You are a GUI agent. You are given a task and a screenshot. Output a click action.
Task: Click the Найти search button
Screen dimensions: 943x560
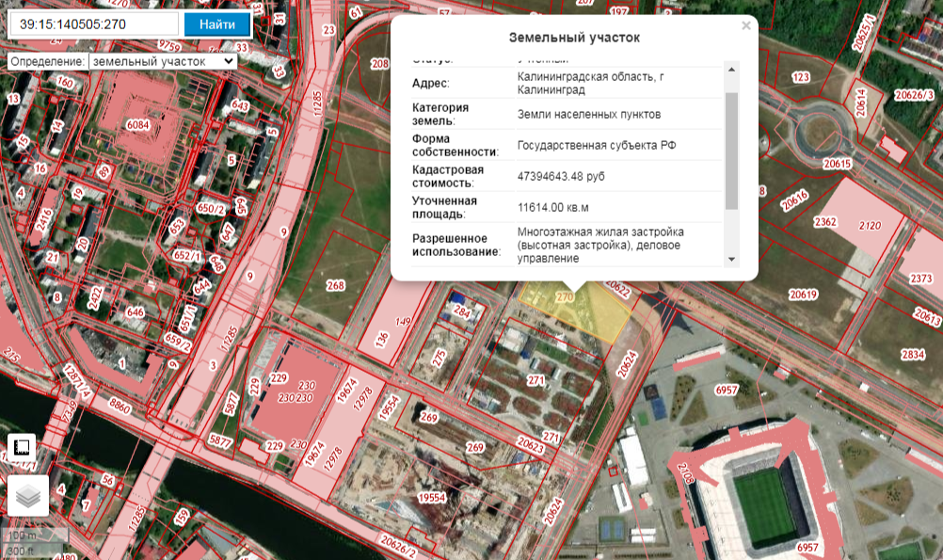click(x=217, y=24)
